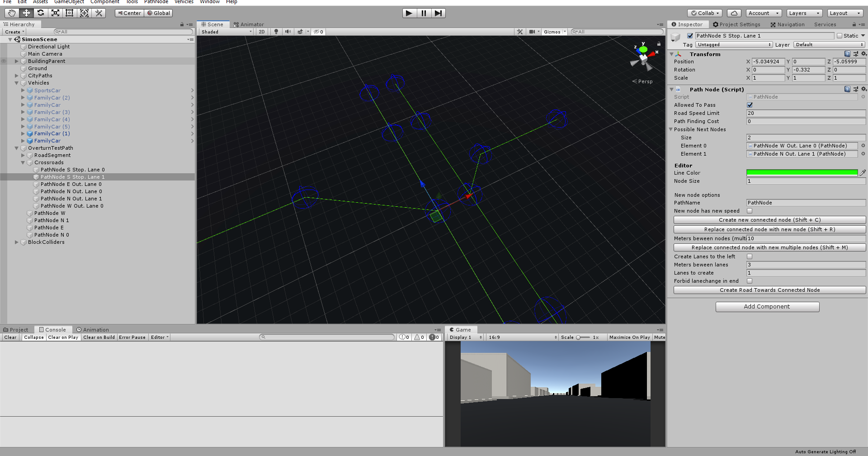Select the Hand tool

pos(12,13)
